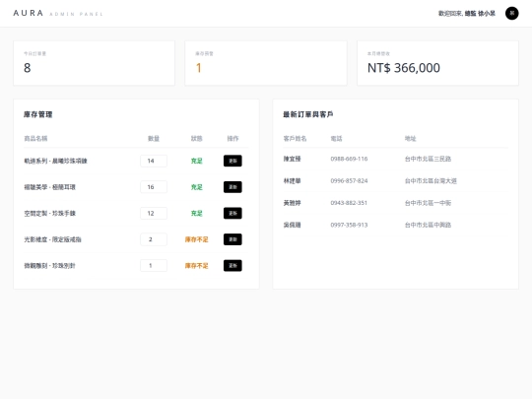Open the user avatar in the header
The width and height of the screenshot is (532, 399).
click(x=511, y=13)
